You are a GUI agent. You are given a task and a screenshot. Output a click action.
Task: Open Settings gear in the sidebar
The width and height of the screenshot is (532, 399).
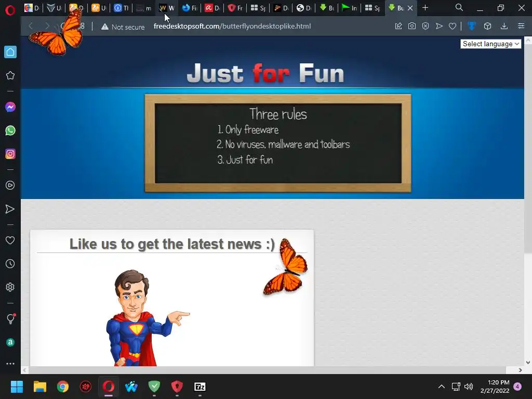click(10, 287)
